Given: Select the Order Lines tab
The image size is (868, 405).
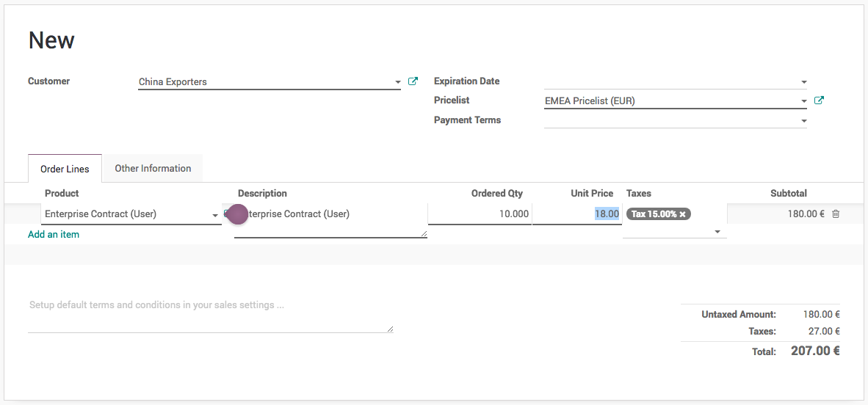Looking at the screenshot, I should tap(65, 169).
